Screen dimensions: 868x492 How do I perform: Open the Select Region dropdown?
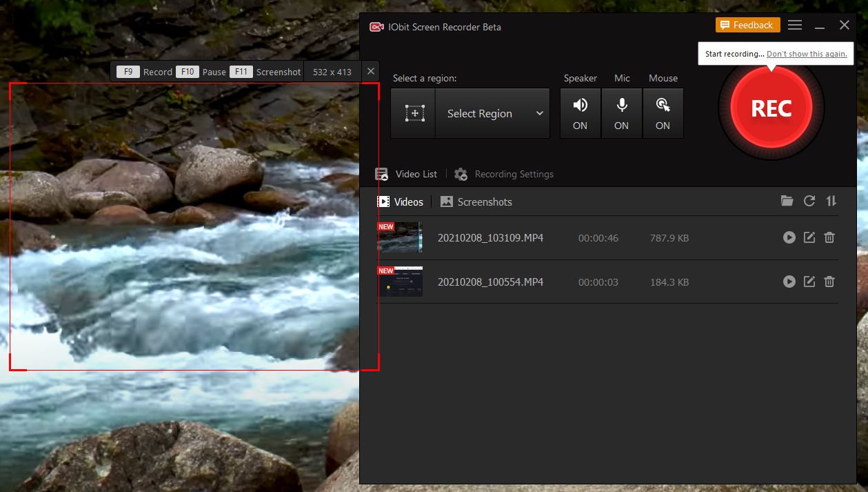492,112
